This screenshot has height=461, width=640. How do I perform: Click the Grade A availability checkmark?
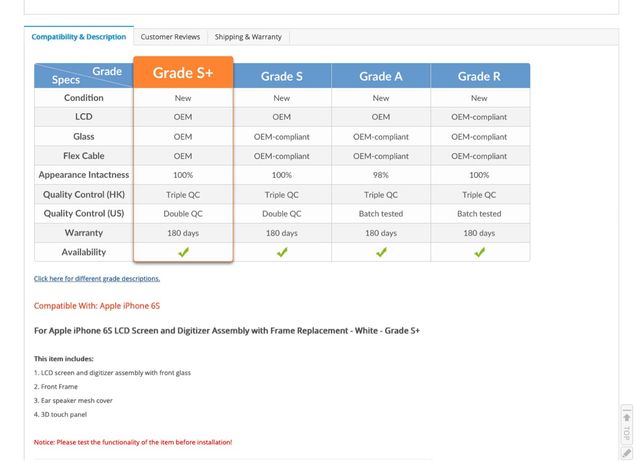coord(381,252)
